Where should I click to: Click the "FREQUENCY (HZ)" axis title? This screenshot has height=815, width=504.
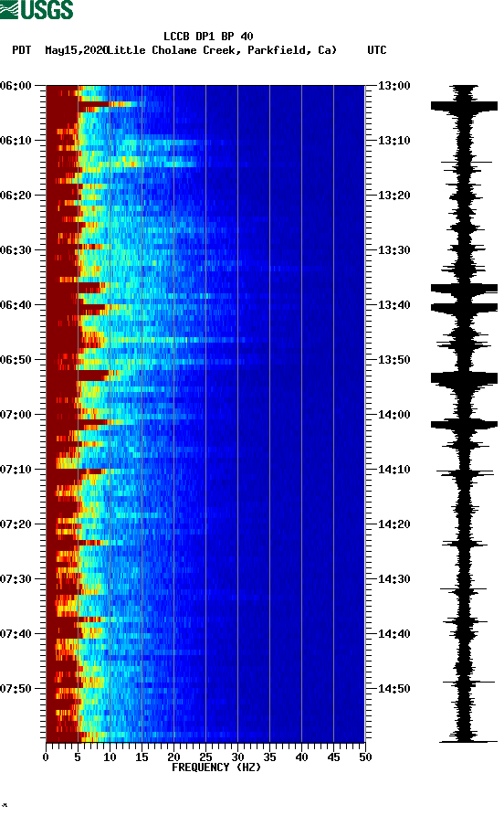pyautogui.click(x=216, y=767)
